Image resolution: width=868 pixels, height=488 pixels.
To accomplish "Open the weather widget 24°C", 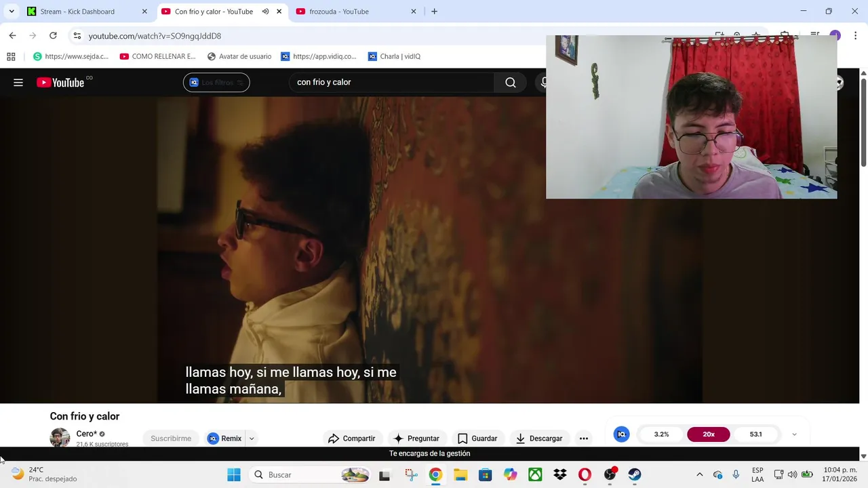I will 44,474.
